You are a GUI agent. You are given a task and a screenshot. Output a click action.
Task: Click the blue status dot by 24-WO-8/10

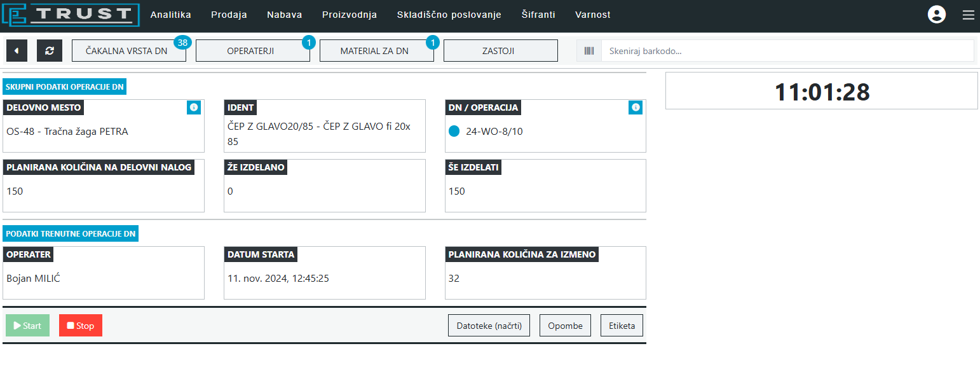(x=454, y=132)
